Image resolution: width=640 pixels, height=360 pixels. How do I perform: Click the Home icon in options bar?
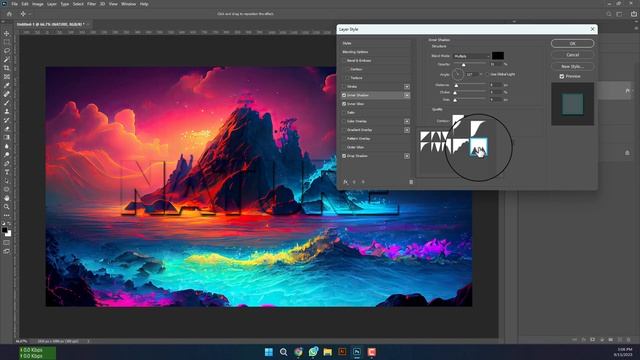point(9,14)
